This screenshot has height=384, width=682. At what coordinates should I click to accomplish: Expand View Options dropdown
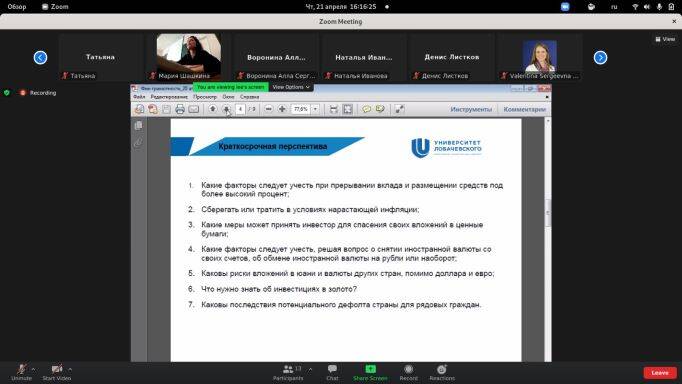tap(291, 87)
